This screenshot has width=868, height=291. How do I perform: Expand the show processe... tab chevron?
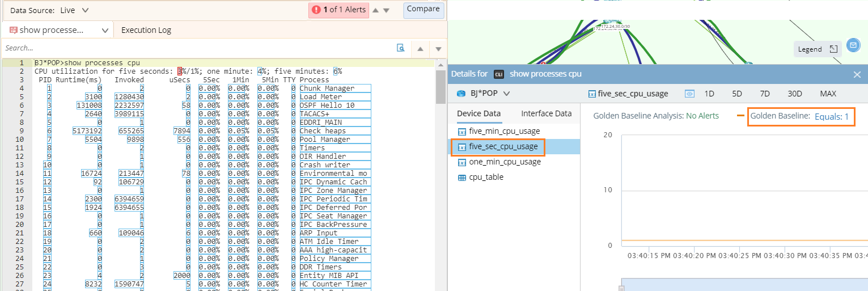(x=105, y=30)
